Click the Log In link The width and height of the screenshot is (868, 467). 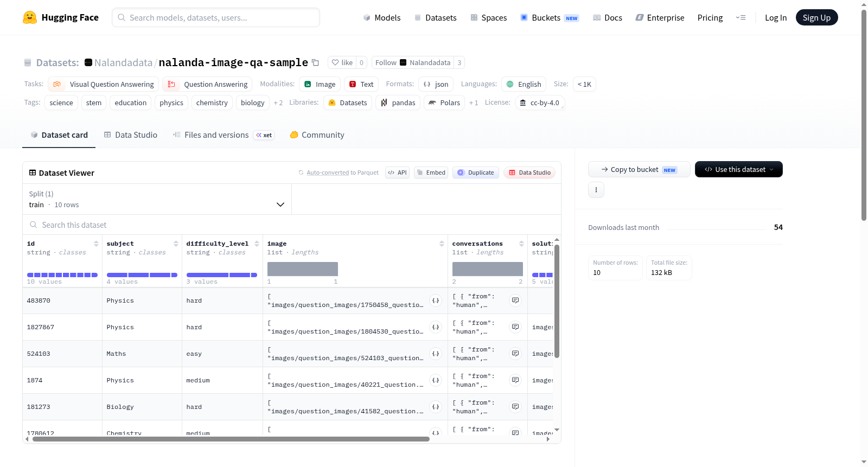(x=776, y=18)
